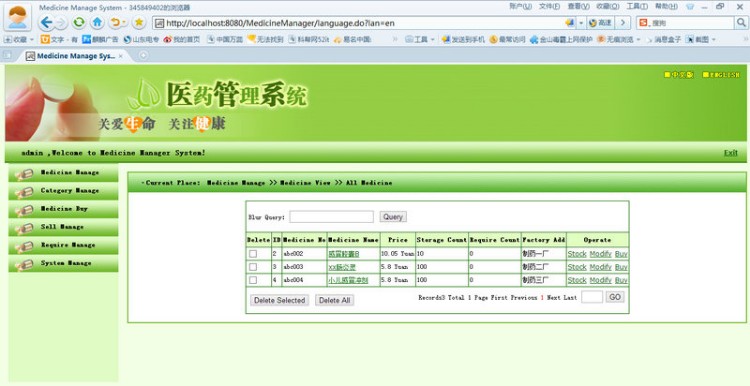Image resolution: width=750 pixels, height=386 pixels.
Task: Click the browser back arrow button
Action: tap(46, 22)
